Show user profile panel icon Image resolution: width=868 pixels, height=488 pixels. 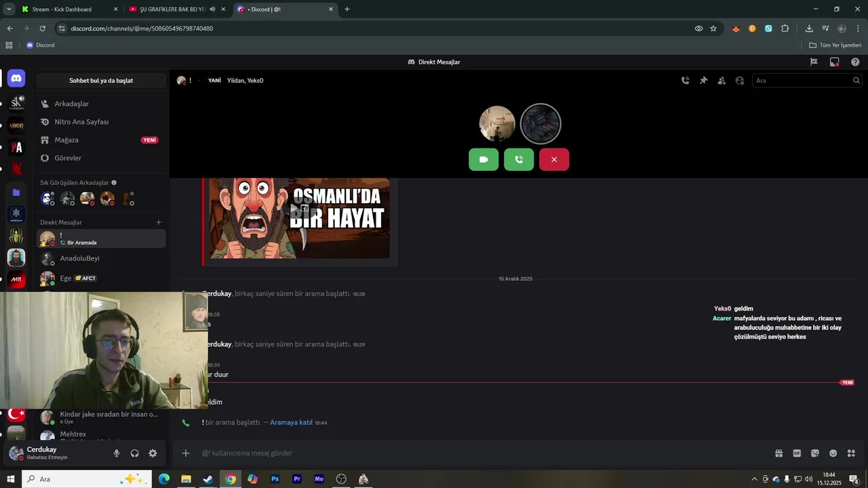(740, 81)
